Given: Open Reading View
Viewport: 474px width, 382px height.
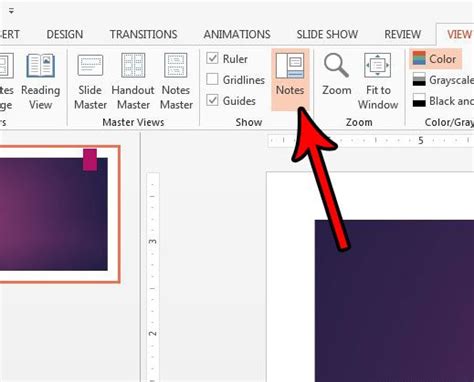Looking at the screenshot, I should coord(41,82).
